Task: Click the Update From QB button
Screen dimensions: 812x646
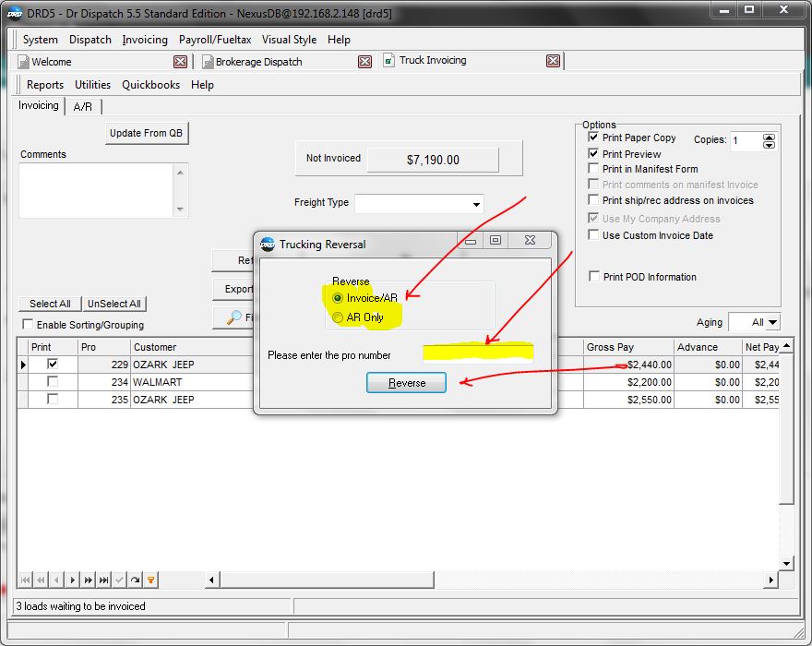Action: pyautogui.click(x=147, y=133)
